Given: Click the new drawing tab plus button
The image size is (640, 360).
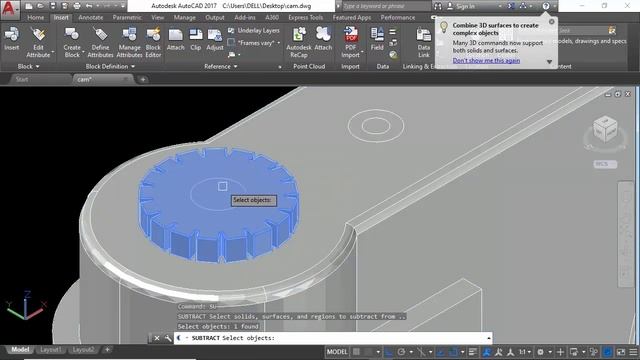Looking at the screenshot, I should click(143, 80).
